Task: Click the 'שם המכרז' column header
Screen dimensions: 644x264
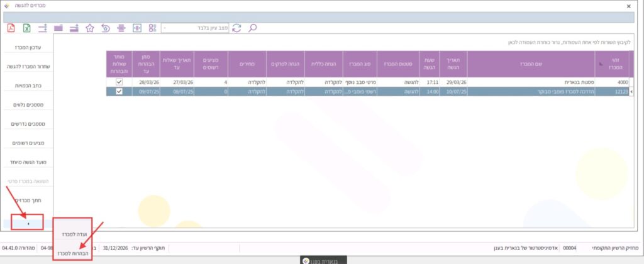Action: click(x=530, y=63)
